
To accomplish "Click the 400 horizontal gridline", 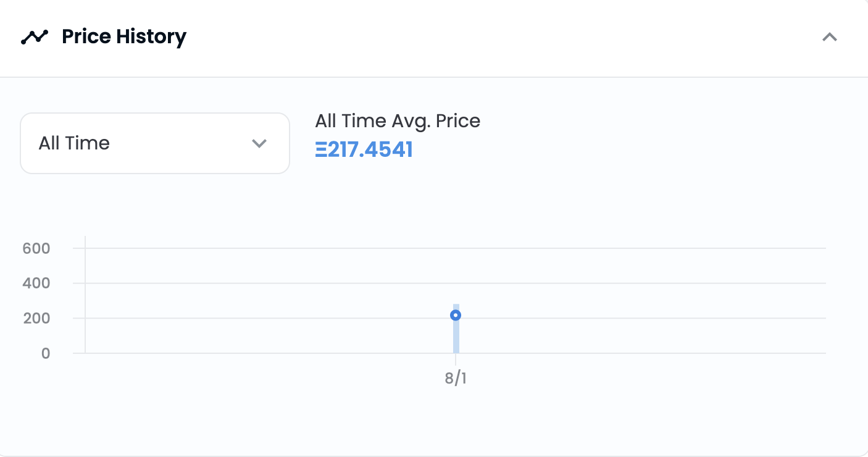I will coord(449,283).
